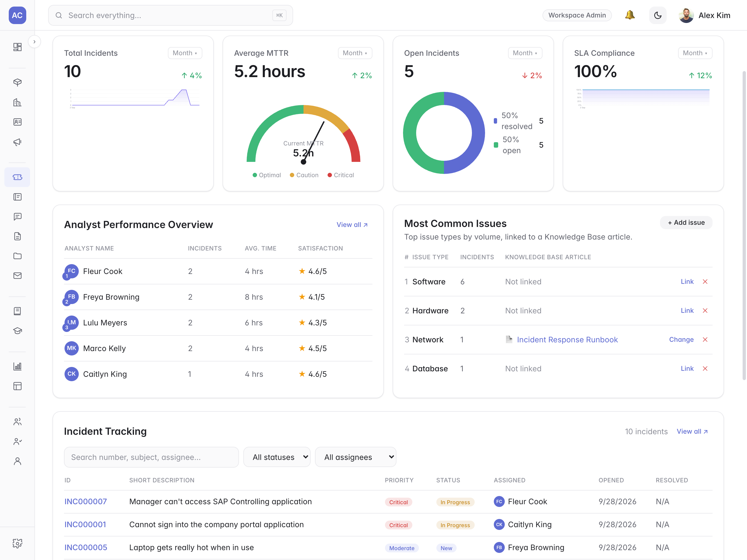
Task: Open the All assignees filter dropdown
Action: tap(356, 457)
